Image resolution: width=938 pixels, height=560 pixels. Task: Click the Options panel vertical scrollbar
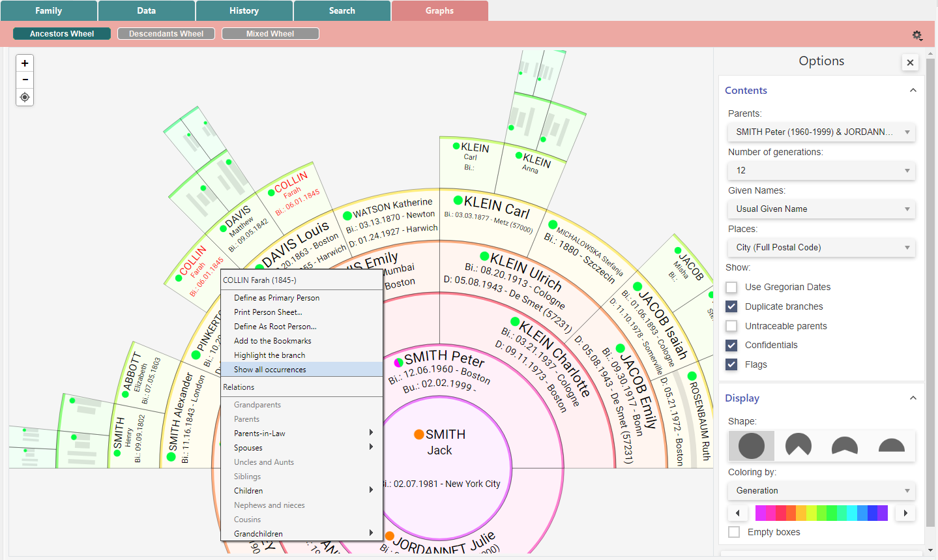tap(931, 293)
